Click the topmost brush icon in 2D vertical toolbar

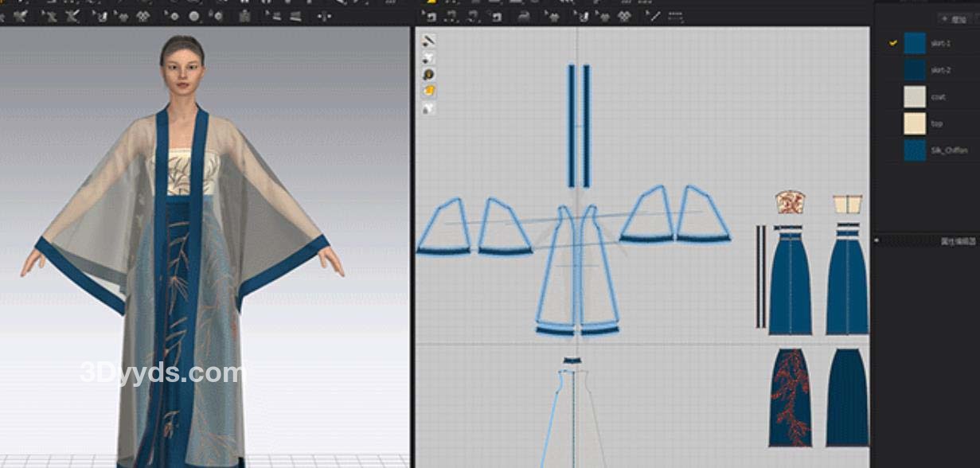tap(428, 41)
